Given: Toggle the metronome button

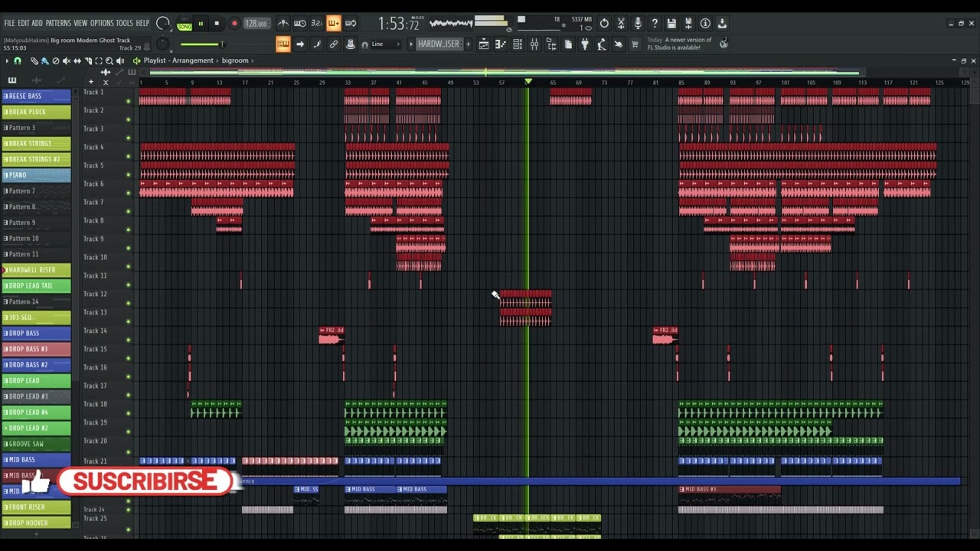Looking at the screenshot, I should pos(283,24).
